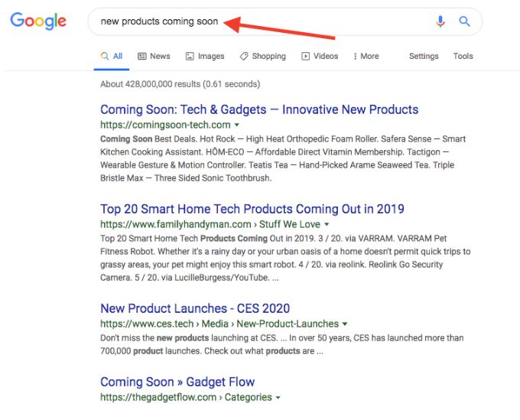Screen dimensions: 520x420
Task: Click the Google logo
Action: [38, 21]
